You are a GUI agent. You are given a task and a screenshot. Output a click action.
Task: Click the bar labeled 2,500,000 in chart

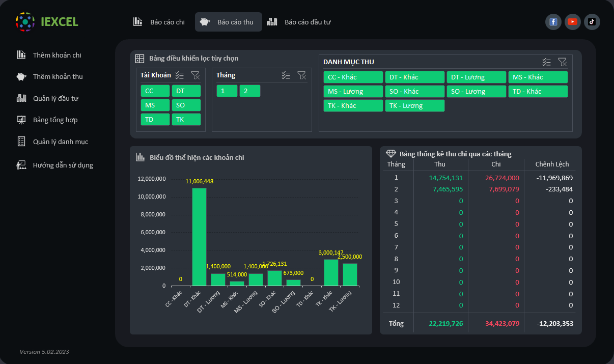click(350, 274)
